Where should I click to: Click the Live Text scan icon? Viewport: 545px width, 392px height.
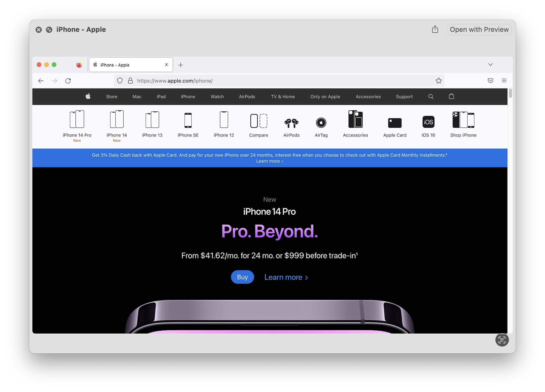point(502,340)
